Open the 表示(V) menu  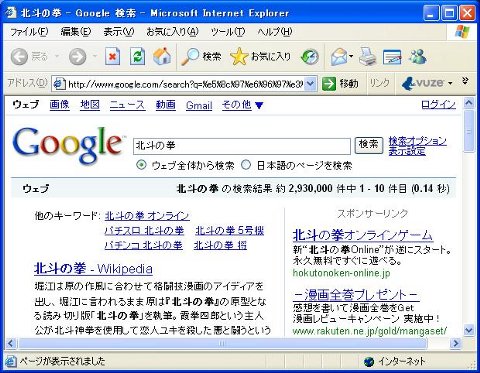click(x=119, y=32)
